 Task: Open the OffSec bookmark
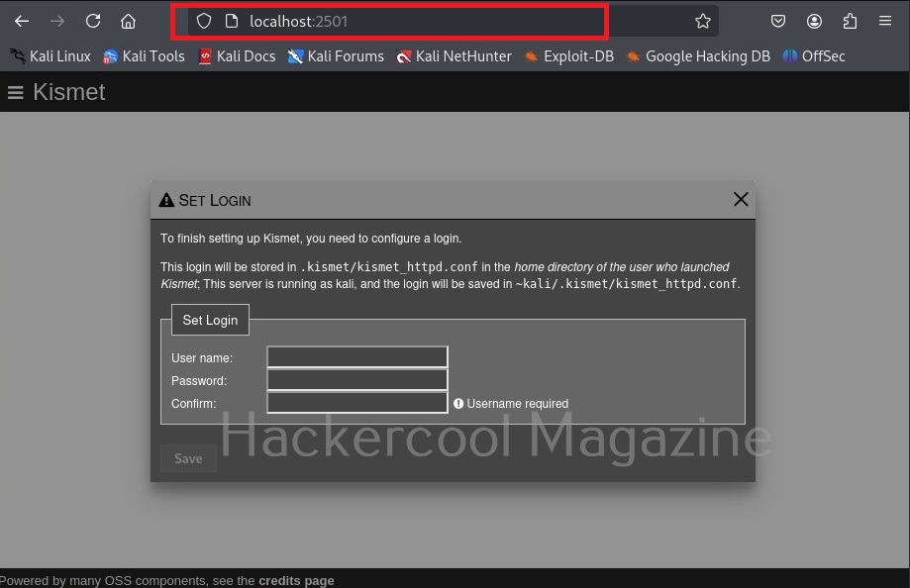[814, 56]
